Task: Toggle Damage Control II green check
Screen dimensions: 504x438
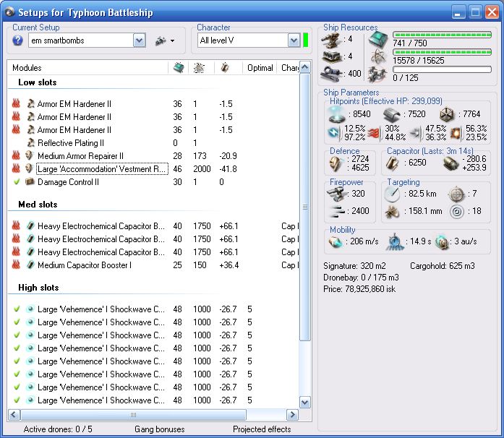Action: click(17, 181)
